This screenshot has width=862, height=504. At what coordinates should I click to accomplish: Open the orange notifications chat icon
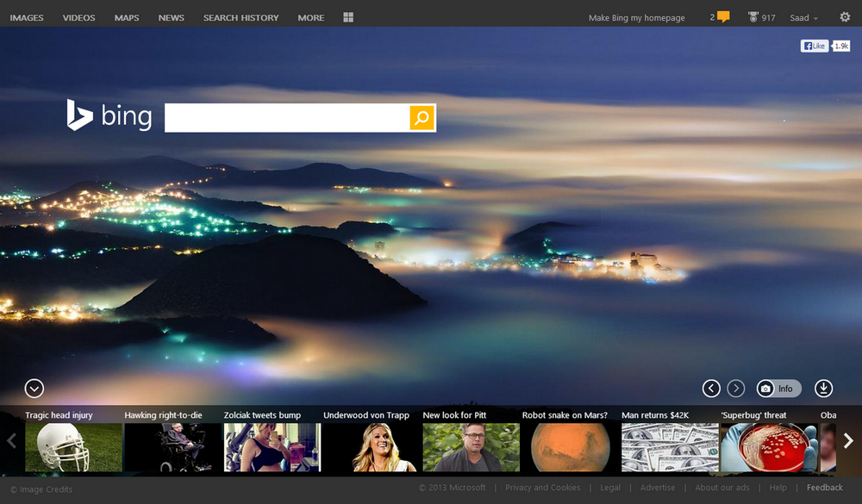(x=723, y=17)
